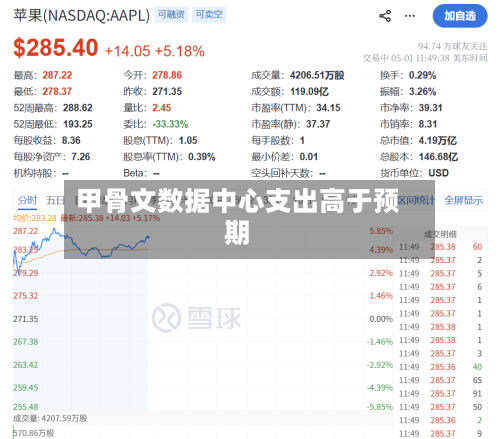Click the 每股净资产 value 7.26
Viewport: 500px width, 439px height.
[x=81, y=157]
